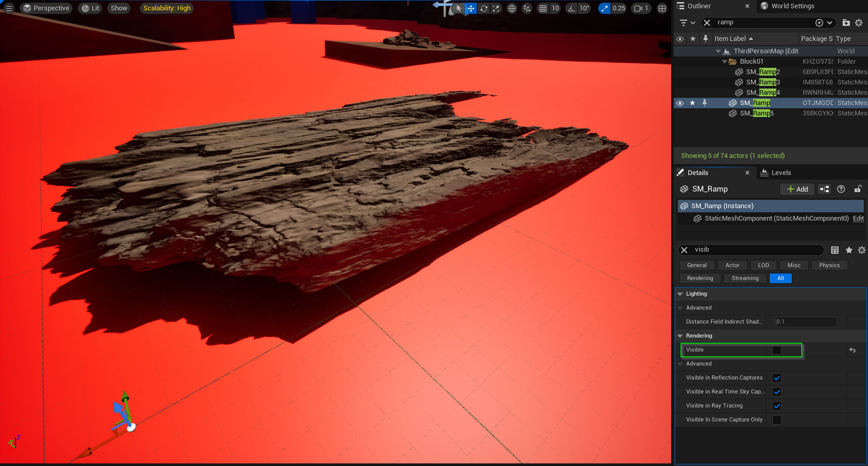The height and width of the screenshot is (466, 868).
Task: Click the Blueprint/Add Script icon beside Add
Action: pyautogui.click(x=824, y=190)
